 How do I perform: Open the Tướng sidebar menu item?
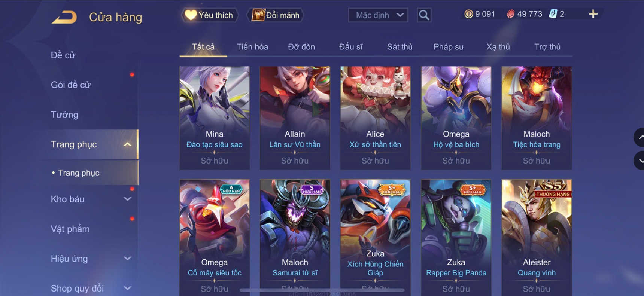64,115
